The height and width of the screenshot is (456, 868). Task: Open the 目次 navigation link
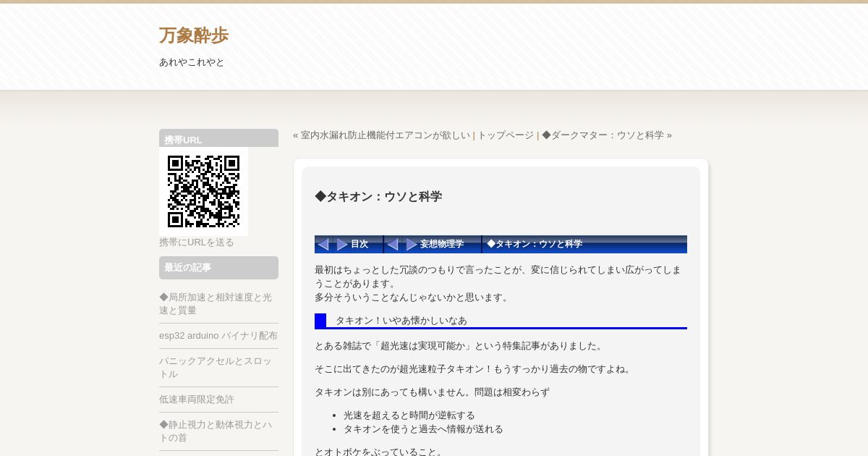click(359, 245)
